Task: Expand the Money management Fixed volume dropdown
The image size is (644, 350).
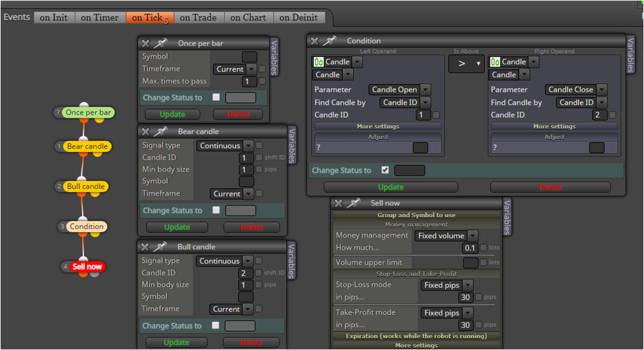Action: (x=473, y=236)
